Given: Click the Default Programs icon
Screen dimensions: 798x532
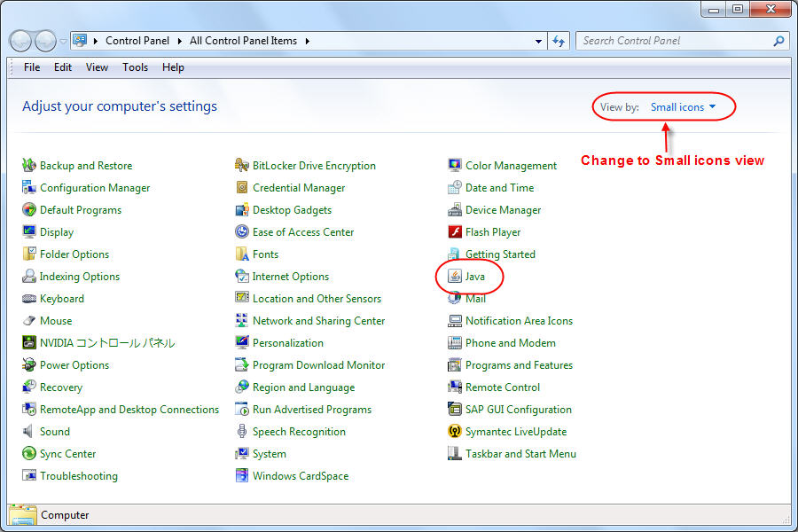Looking at the screenshot, I should point(29,209).
